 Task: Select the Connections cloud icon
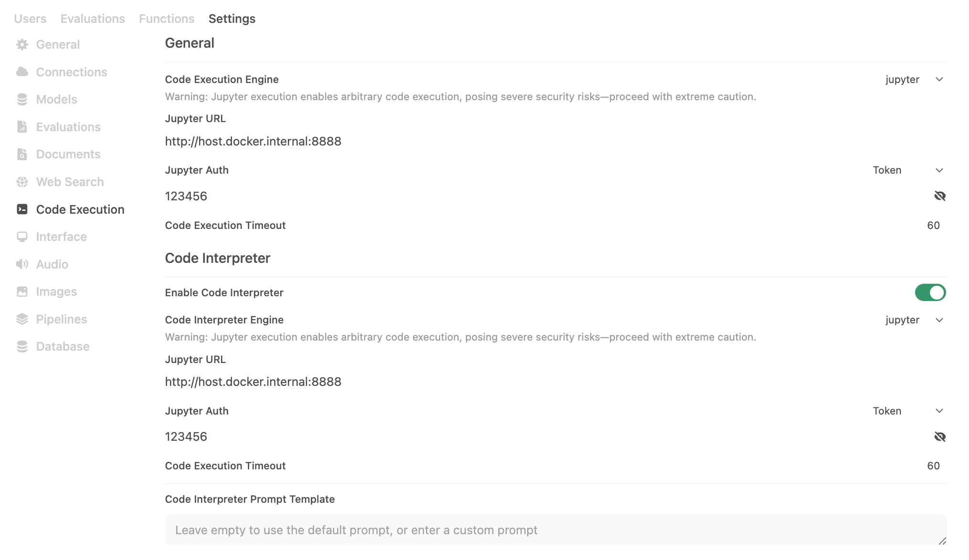(x=22, y=72)
